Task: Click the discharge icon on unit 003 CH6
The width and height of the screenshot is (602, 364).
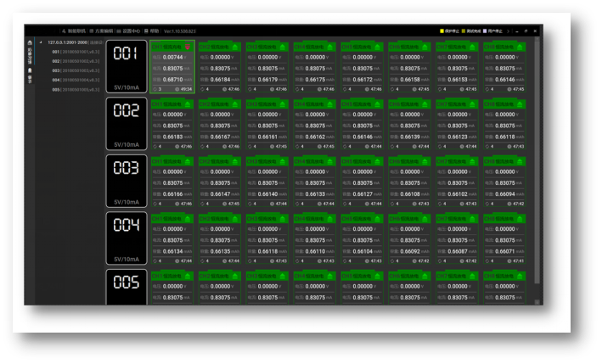Action: click(425, 161)
